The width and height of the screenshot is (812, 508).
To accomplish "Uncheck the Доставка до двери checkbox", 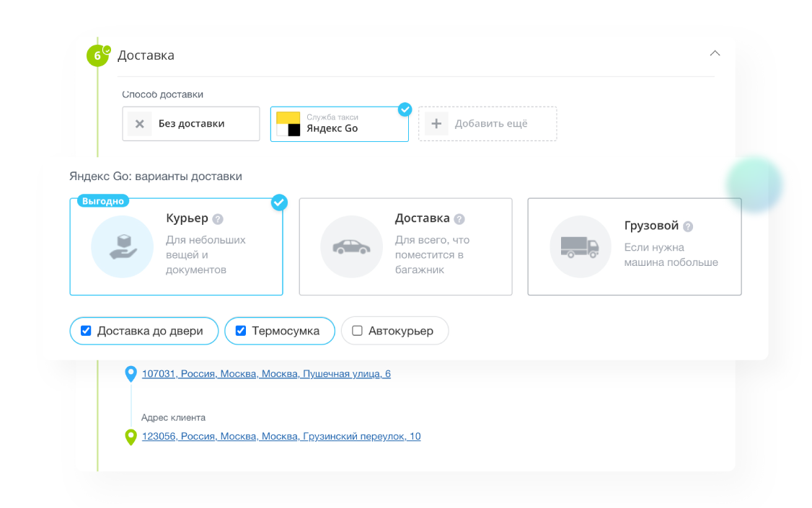I will pos(86,331).
